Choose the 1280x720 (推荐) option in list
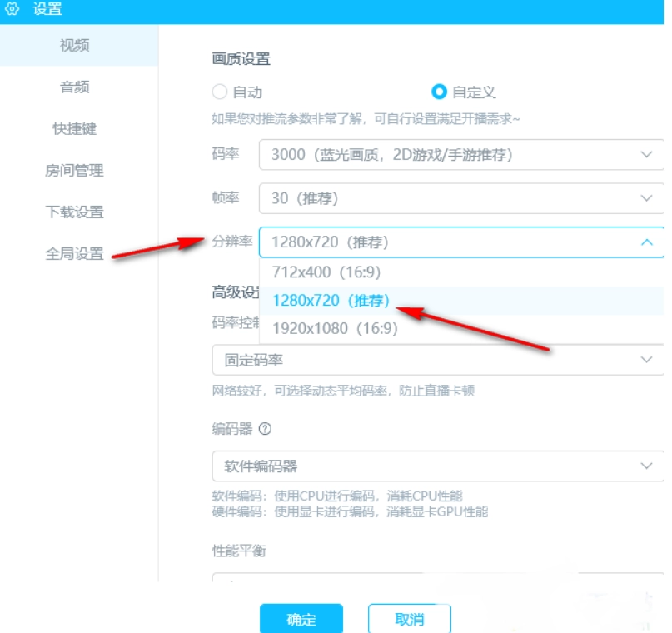 tap(331, 301)
